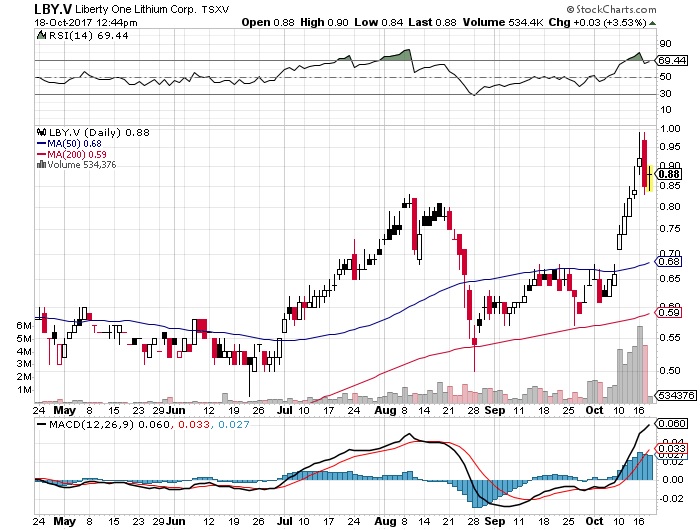Click the green up-arrow after the Chg percentage
Image resolution: width=700 pixels, height=530 pixels.
[x=652, y=23]
